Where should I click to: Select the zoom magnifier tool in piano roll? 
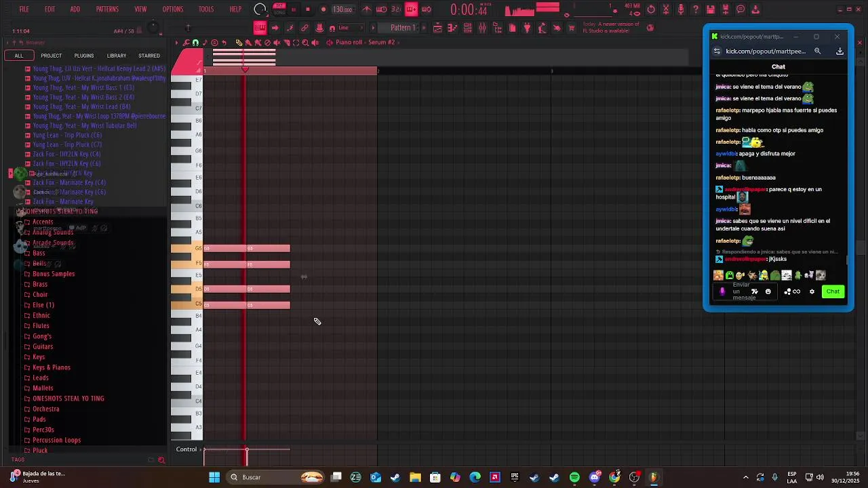(305, 43)
